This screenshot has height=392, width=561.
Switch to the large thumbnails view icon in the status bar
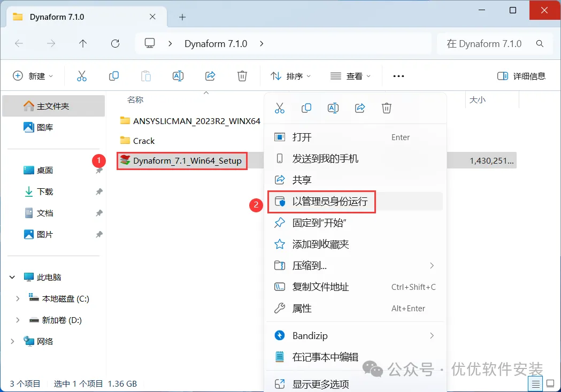tap(550, 384)
